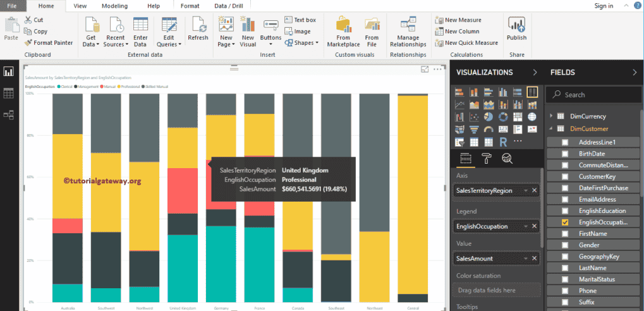Collapse the DimCustomer table
This screenshot has width=644, height=311.
(551, 128)
